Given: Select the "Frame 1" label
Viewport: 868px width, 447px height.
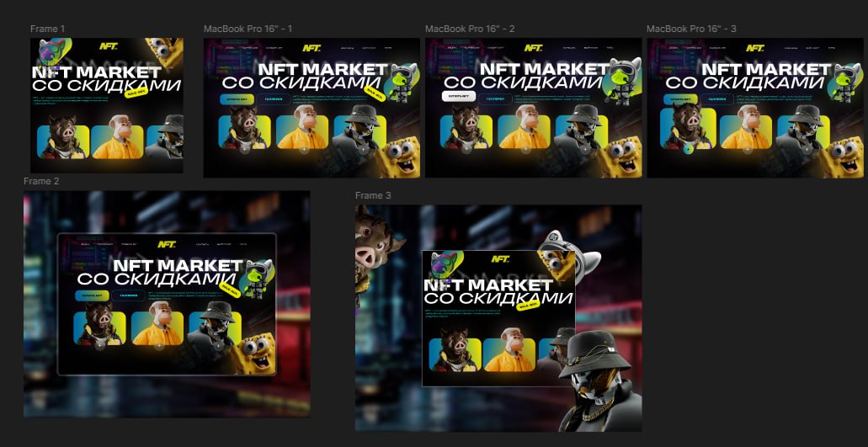Looking at the screenshot, I should tap(48, 29).
